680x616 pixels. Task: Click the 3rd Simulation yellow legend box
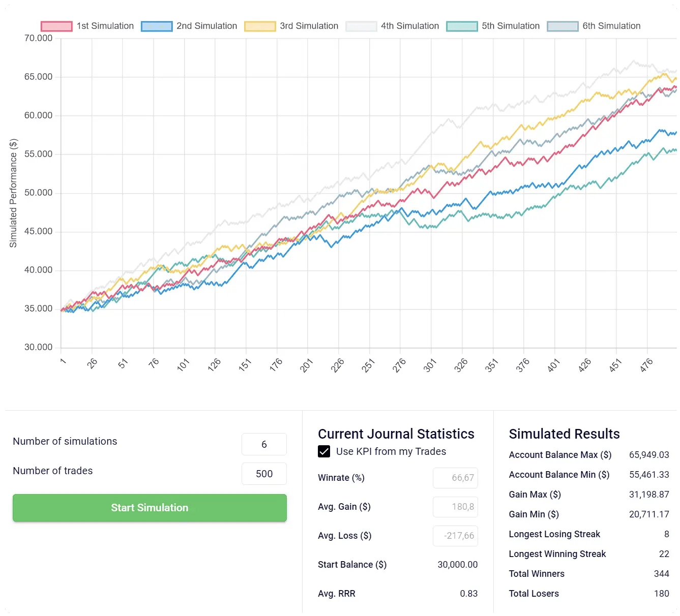coord(260,26)
